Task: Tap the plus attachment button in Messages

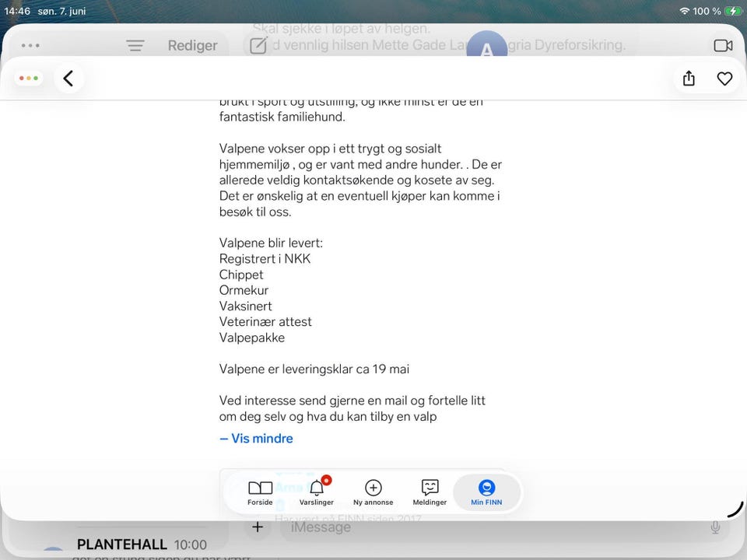Action: click(x=258, y=527)
